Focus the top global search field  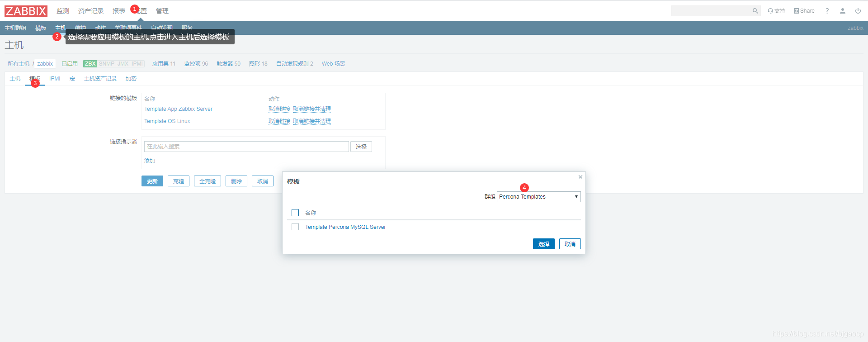(711, 11)
